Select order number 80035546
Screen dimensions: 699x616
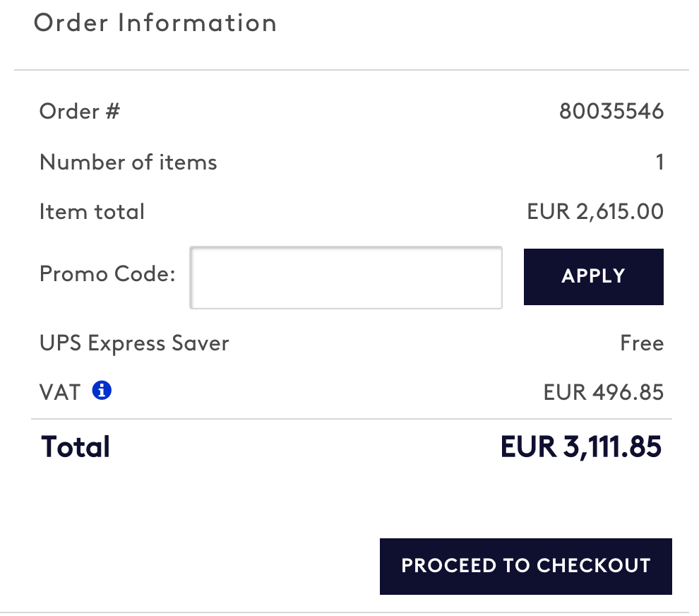click(x=611, y=112)
